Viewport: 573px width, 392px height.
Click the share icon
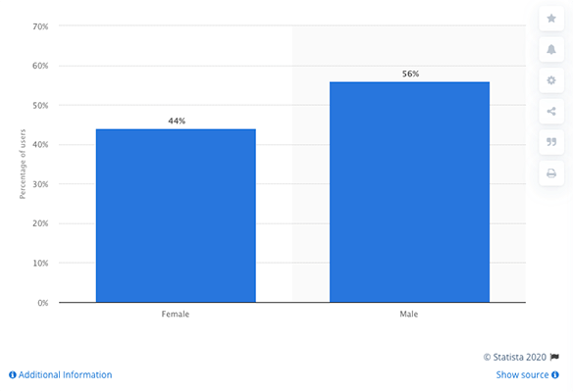click(551, 112)
